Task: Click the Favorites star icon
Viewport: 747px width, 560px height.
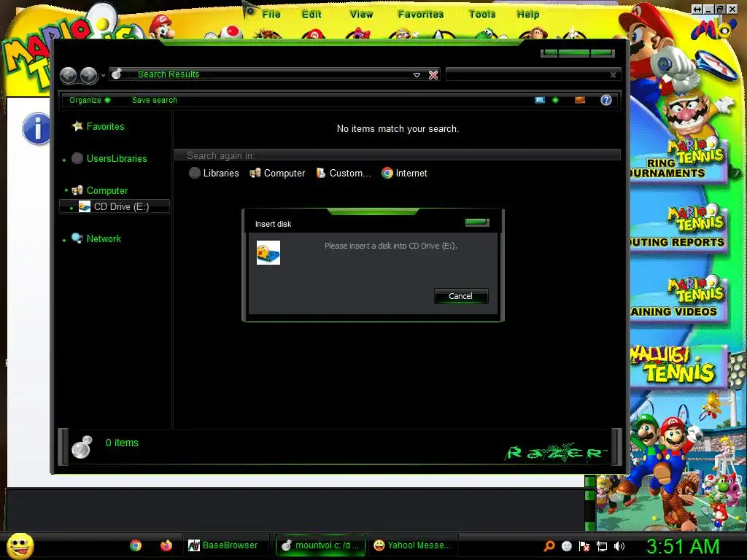Action: pos(77,125)
